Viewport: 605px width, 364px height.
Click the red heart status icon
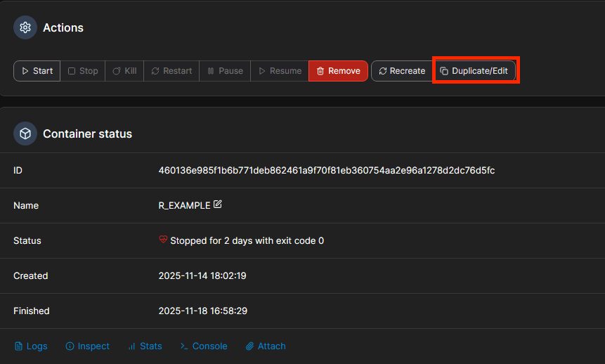[164, 240]
